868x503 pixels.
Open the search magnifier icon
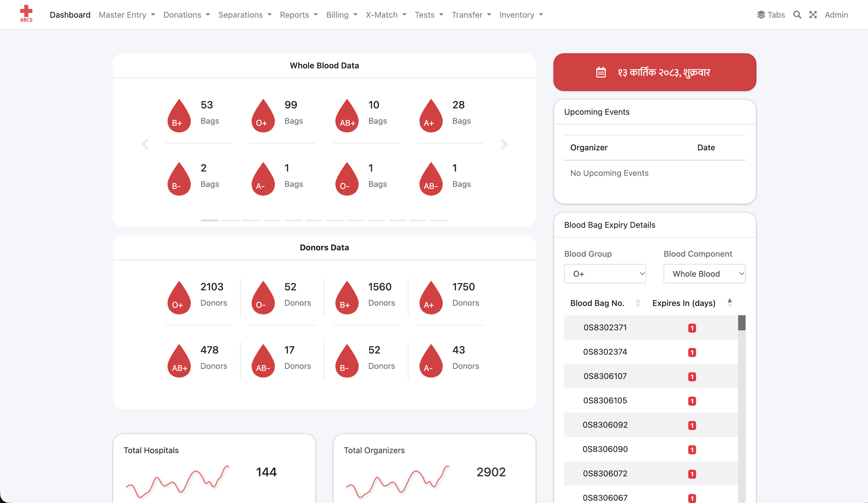click(797, 15)
